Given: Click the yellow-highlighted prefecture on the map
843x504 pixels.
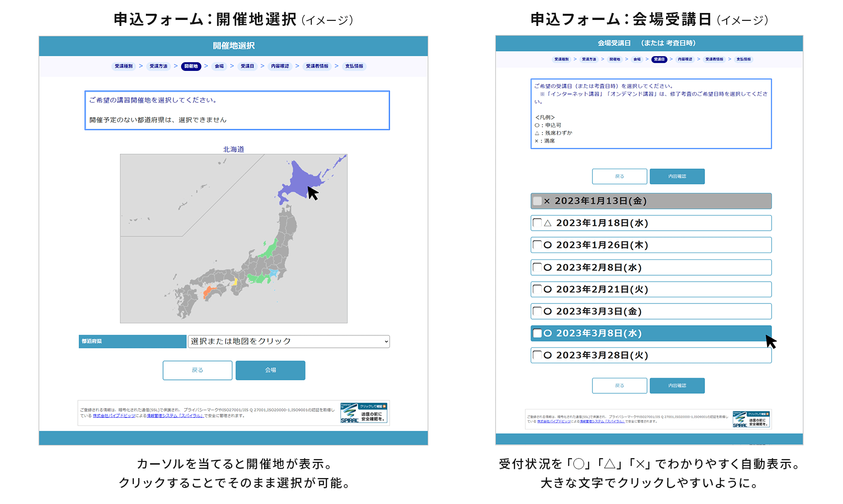Looking at the screenshot, I should point(235,281).
